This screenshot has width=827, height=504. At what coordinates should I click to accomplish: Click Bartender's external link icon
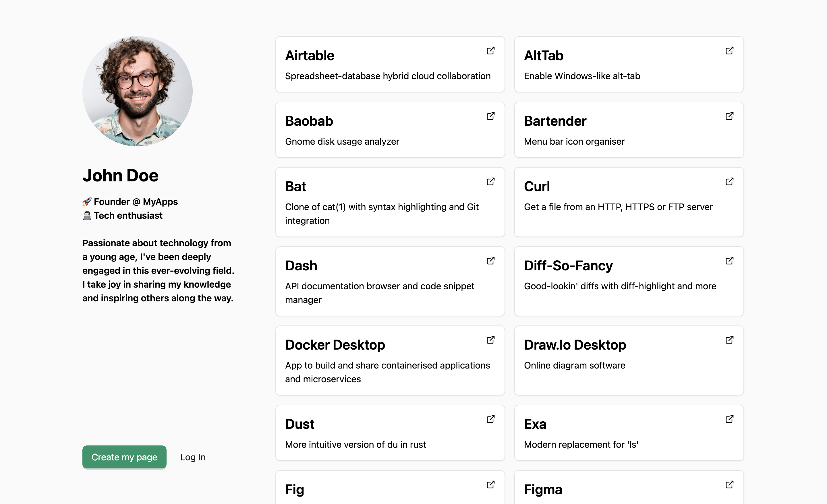tap(729, 116)
